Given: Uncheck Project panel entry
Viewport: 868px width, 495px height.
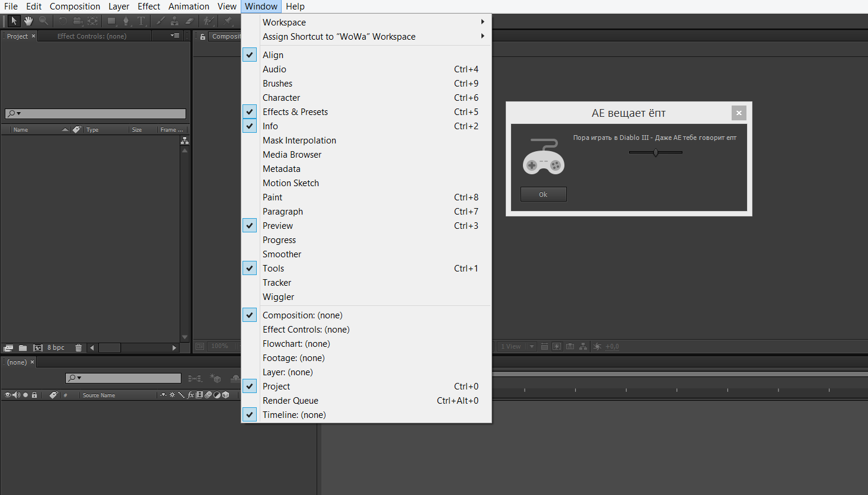Looking at the screenshot, I should (x=250, y=386).
